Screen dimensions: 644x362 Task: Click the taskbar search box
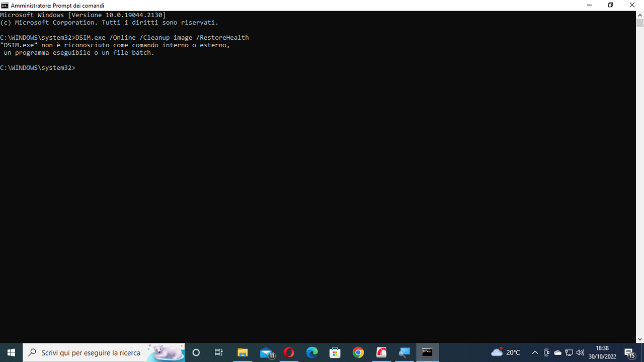pos(104,352)
